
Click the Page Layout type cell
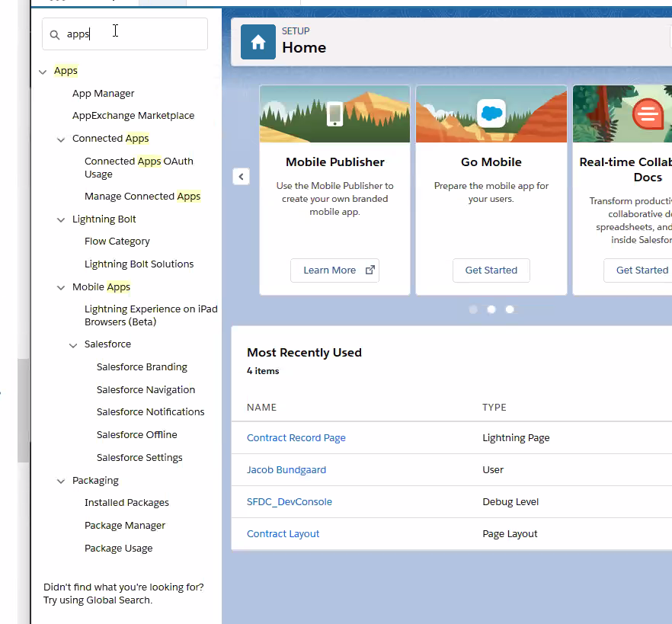510,534
